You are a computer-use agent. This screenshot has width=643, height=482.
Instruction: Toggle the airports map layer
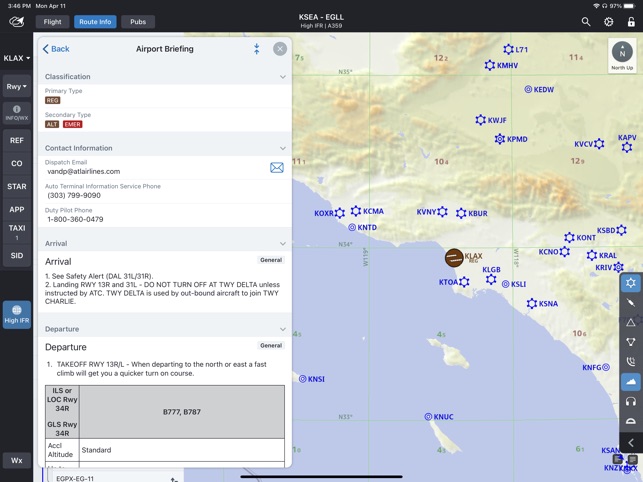631,283
